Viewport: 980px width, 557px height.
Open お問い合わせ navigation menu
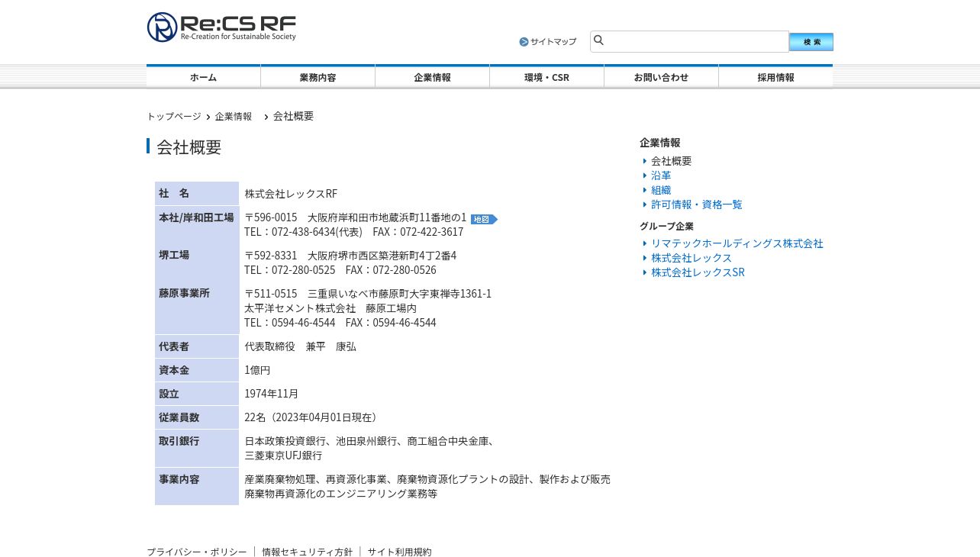pos(662,77)
